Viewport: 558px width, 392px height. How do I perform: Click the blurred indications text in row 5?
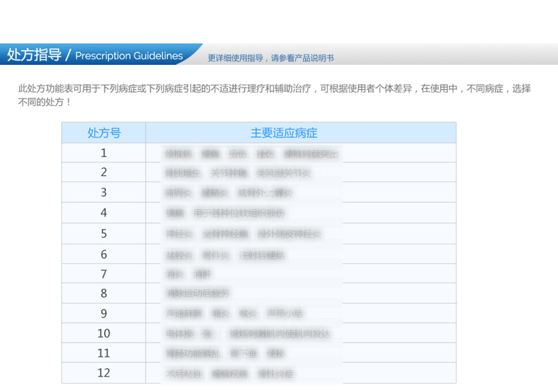pos(244,234)
